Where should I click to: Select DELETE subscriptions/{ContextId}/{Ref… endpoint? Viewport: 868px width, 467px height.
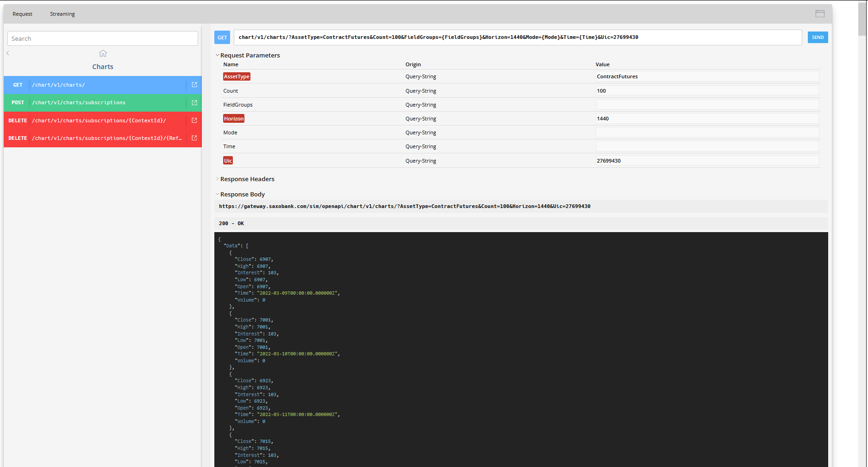[103, 138]
